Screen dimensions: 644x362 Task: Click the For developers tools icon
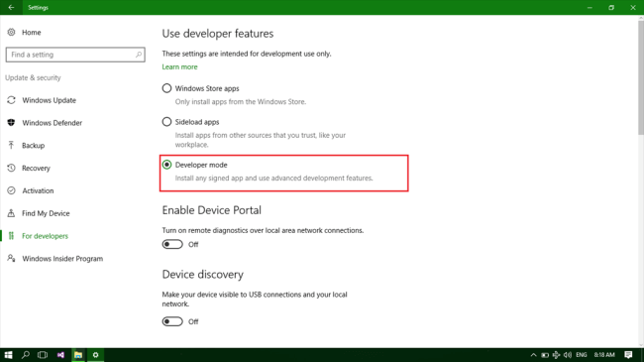click(11, 236)
